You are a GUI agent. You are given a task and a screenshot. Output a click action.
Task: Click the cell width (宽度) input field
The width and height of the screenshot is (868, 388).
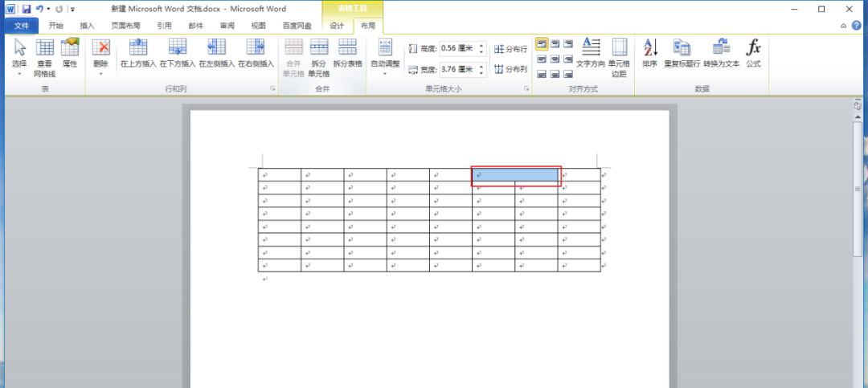point(457,69)
